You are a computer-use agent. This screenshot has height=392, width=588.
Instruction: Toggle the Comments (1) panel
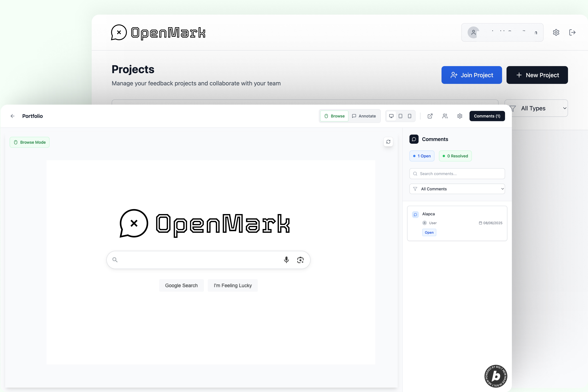tap(487, 116)
